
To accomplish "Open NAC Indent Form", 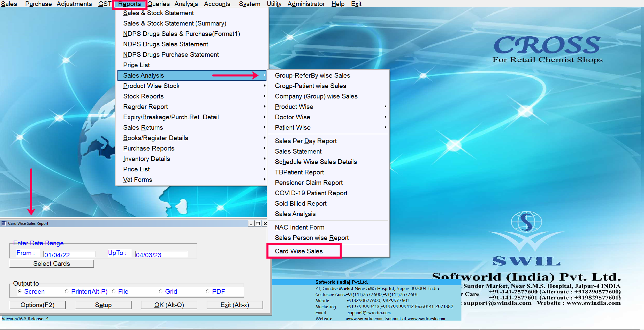I will [328, 228].
